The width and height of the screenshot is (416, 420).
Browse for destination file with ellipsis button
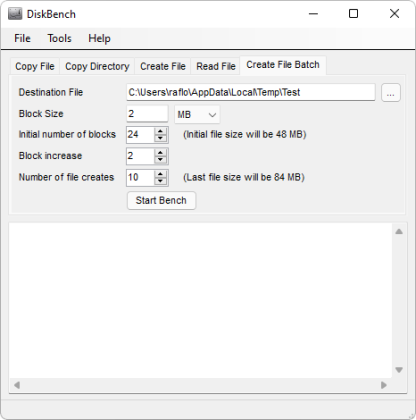(x=391, y=92)
